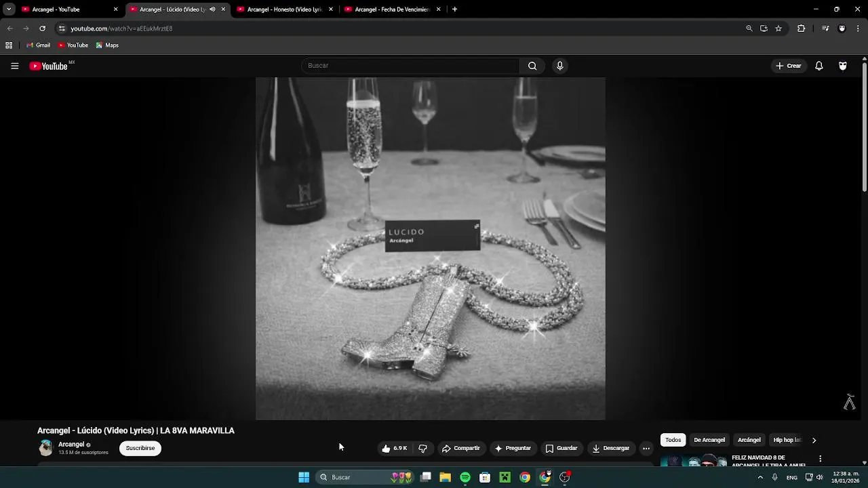The width and height of the screenshot is (868, 488).
Task: Open the Maps bookmark
Action: pyautogui.click(x=107, y=45)
